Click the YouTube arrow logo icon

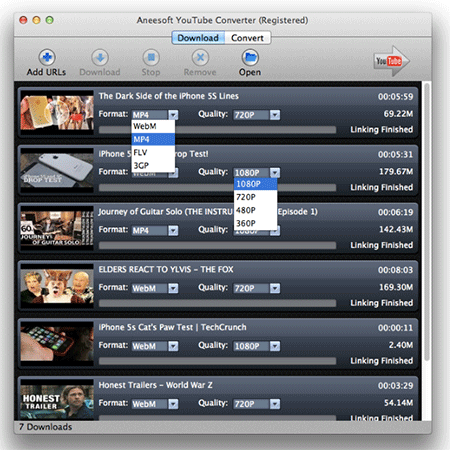click(x=391, y=61)
